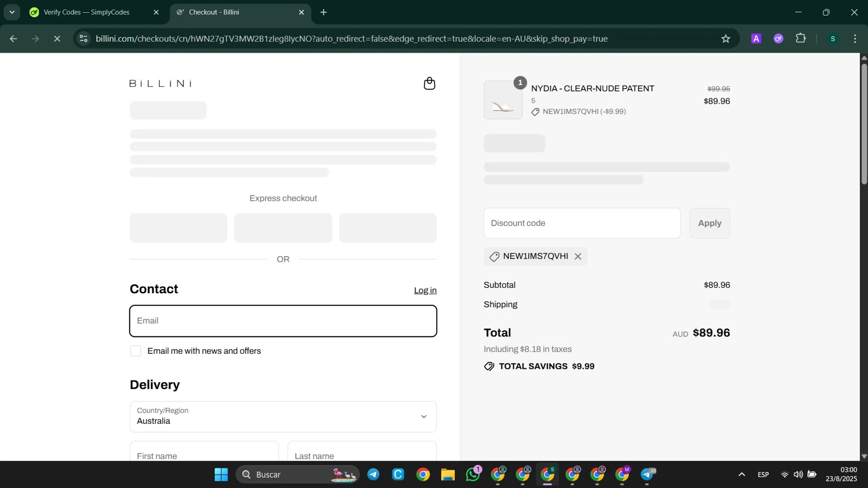This screenshot has height=488, width=868.
Task: Open the volume control
Action: (798, 475)
